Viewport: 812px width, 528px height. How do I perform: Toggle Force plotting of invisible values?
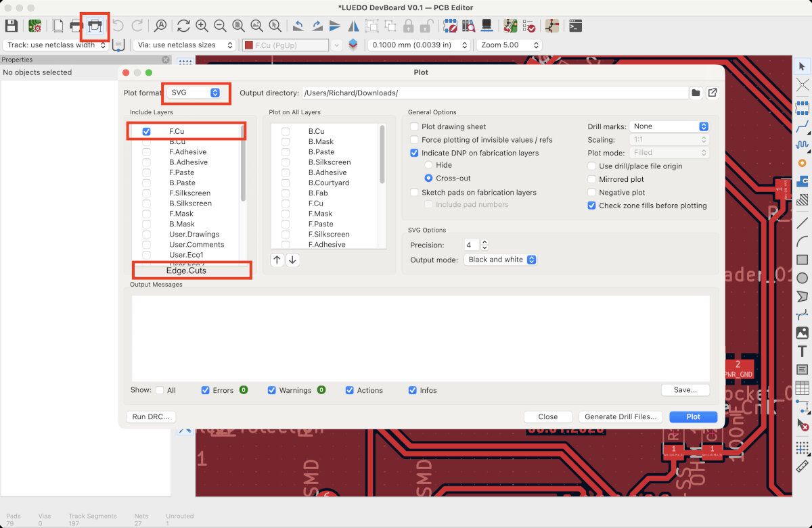coord(415,140)
